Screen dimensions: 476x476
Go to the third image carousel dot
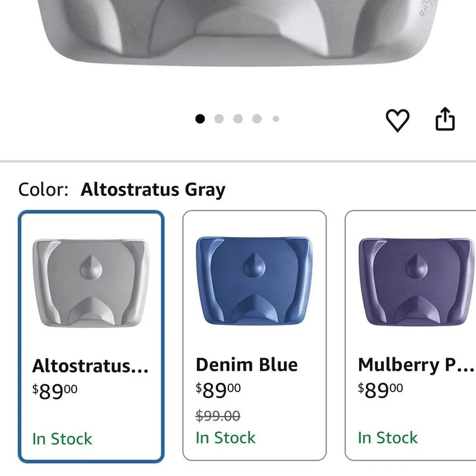click(x=238, y=119)
